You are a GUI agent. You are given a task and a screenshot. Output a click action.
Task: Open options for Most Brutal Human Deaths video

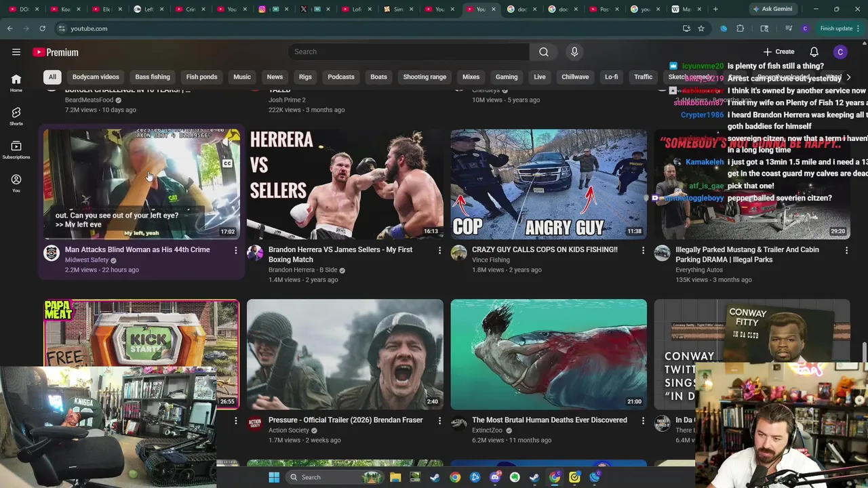(x=643, y=421)
